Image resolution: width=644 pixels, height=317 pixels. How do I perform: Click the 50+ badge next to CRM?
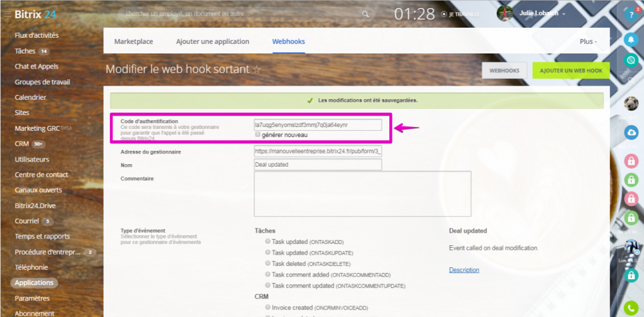pos(38,145)
